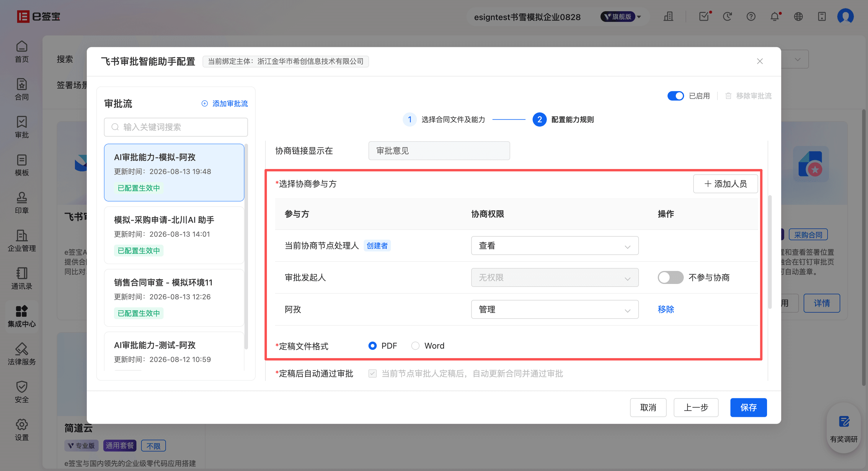Close the 飞书审批智能助手配置 dialog
This screenshot has width=868, height=471.
(x=760, y=61)
